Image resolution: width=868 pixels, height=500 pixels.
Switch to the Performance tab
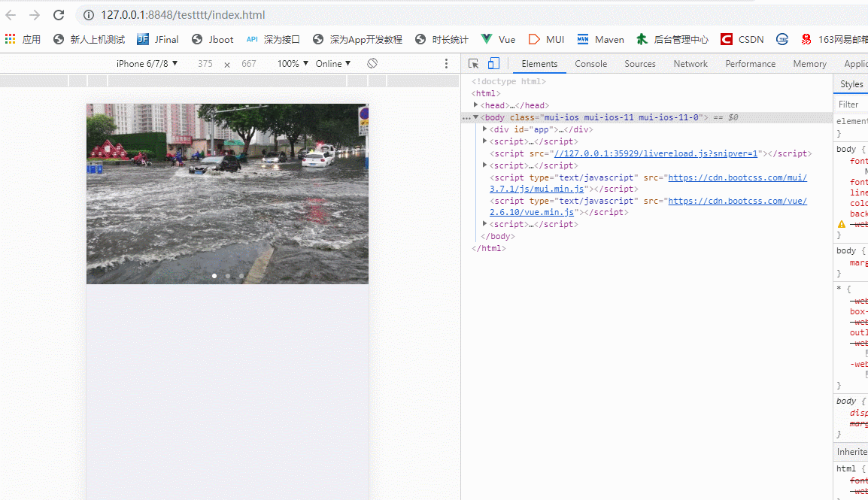pos(750,64)
